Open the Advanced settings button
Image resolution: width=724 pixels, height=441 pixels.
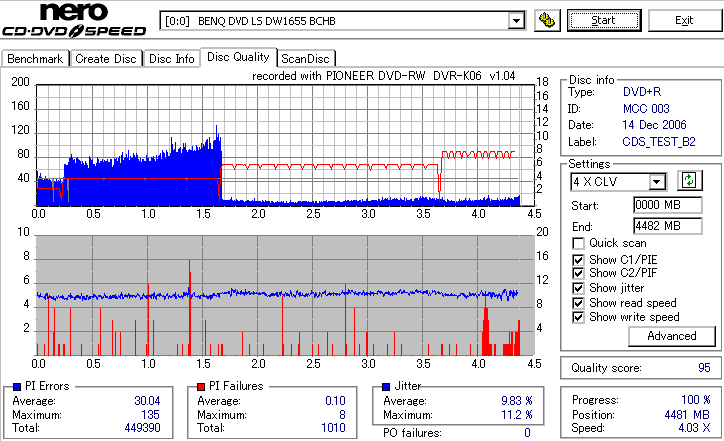(671, 336)
